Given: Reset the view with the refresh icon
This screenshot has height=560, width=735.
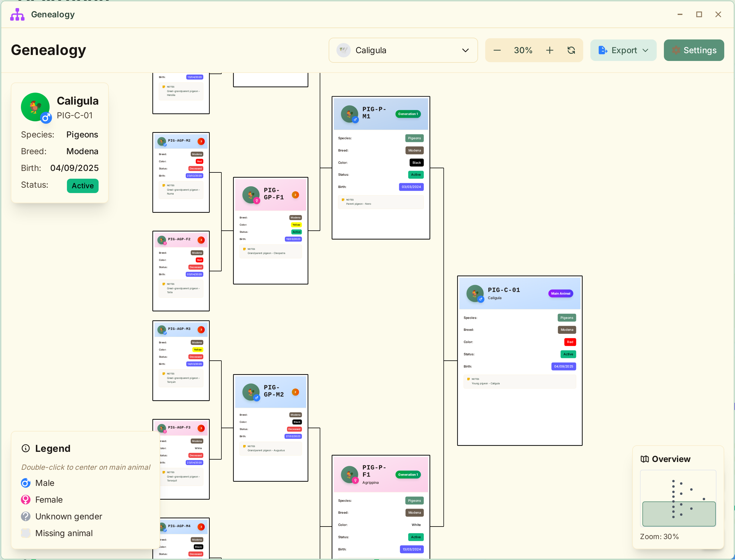Looking at the screenshot, I should (x=571, y=50).
